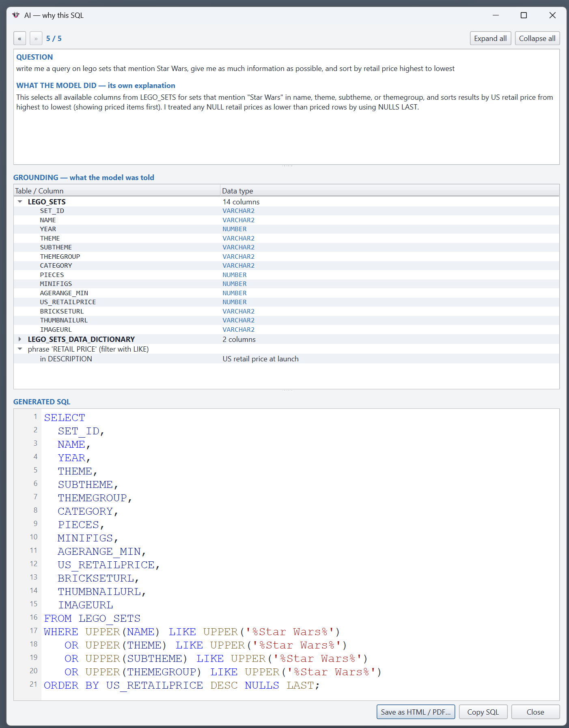Collapse the phrase 'RETAIL PRICE' node
Image resolution: width=569 pixels, height=728 pixels.
[x=20, y=349]
